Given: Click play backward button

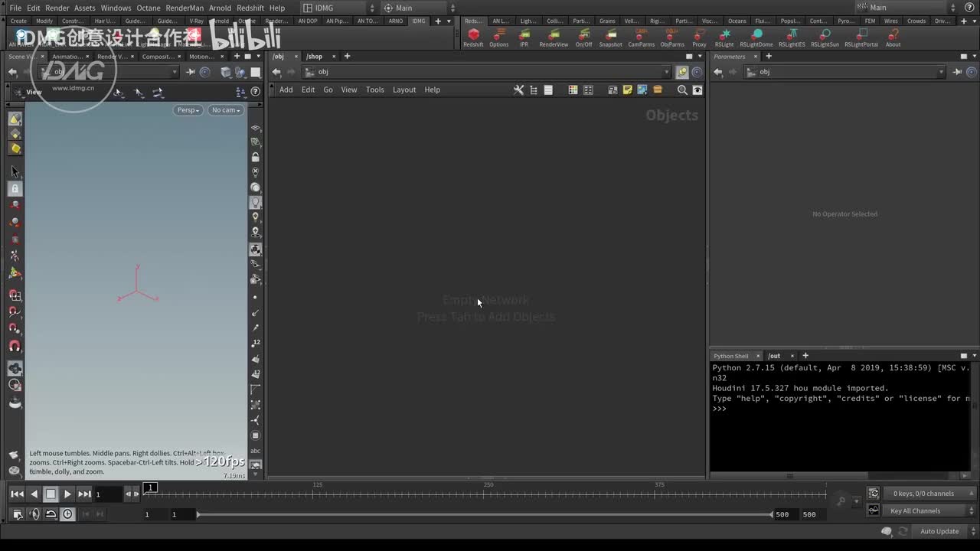Looking at the screenshot, I should (x=34, y=494).
